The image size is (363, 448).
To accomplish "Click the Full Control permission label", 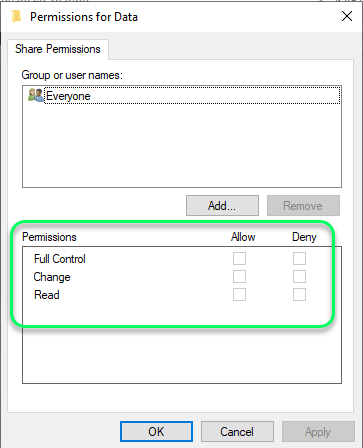I will [x=60, y=259].
